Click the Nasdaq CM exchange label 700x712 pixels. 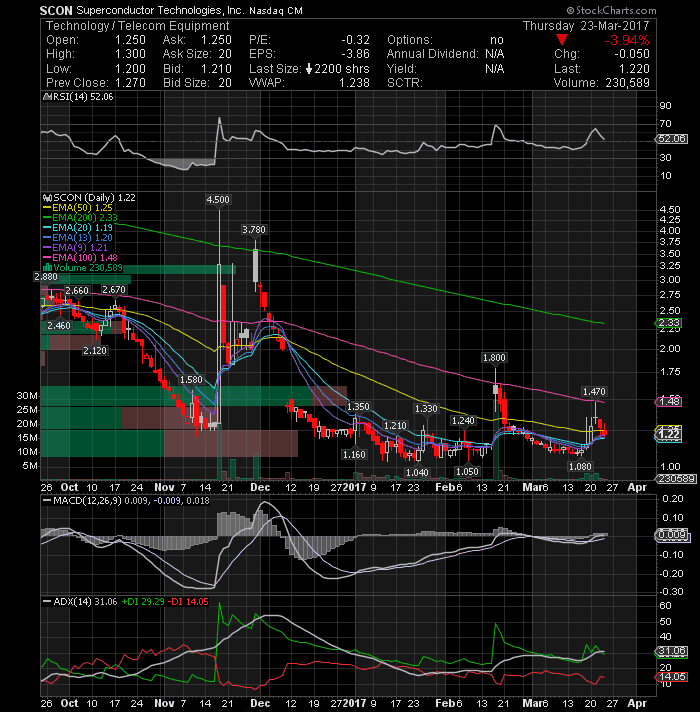[x=276, y=10]
